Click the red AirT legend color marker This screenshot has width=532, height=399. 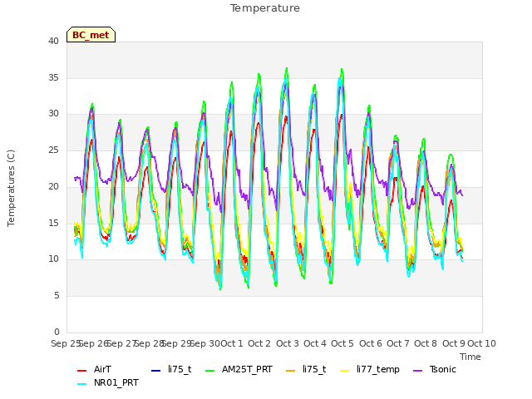pos(81,371)
